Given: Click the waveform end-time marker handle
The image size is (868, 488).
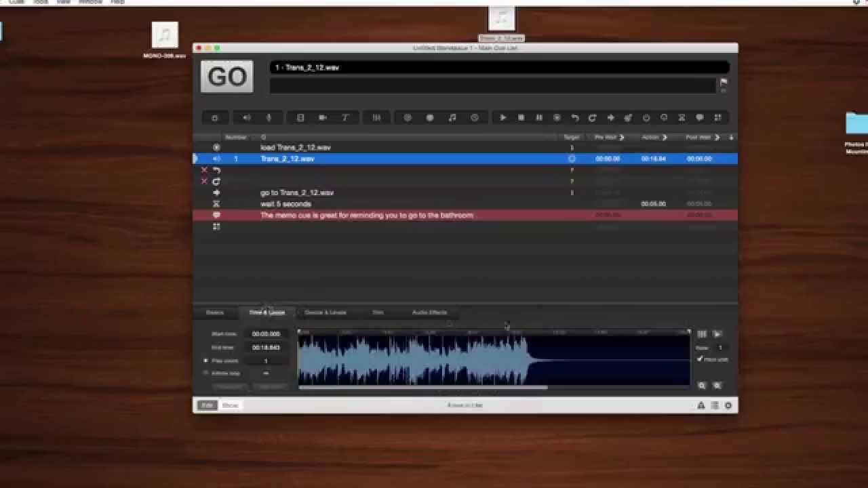Looking at the screenshot, I should pyautogui.click(x=688, y=331).
